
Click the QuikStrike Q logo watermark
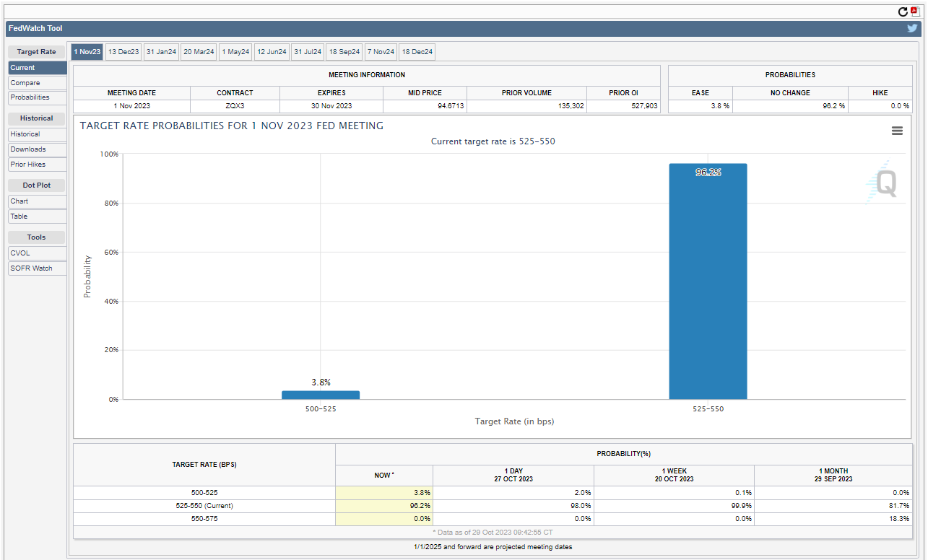pos(882,182)
